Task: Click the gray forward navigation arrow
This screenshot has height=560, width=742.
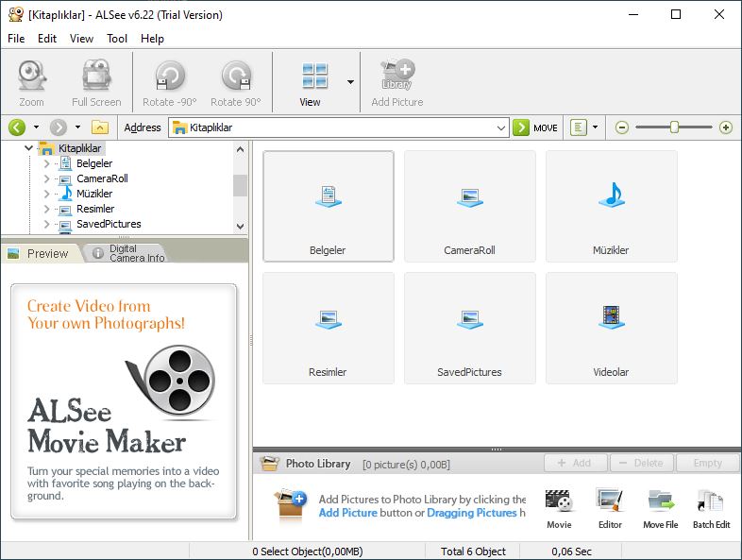Action: 59,127
